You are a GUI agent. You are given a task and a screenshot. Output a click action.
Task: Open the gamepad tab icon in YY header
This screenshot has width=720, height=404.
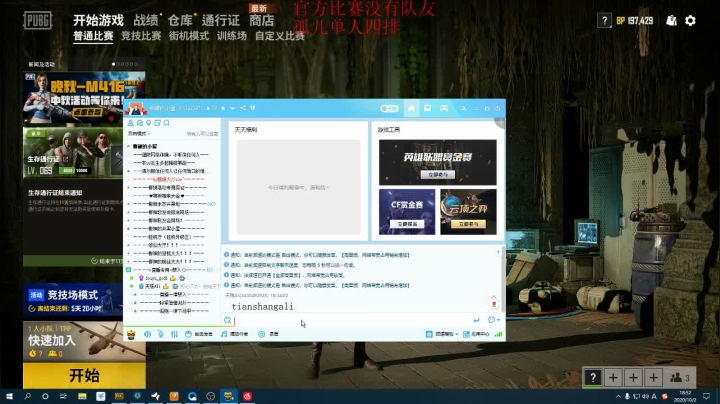pyautogui.click(x=444, y=108)
